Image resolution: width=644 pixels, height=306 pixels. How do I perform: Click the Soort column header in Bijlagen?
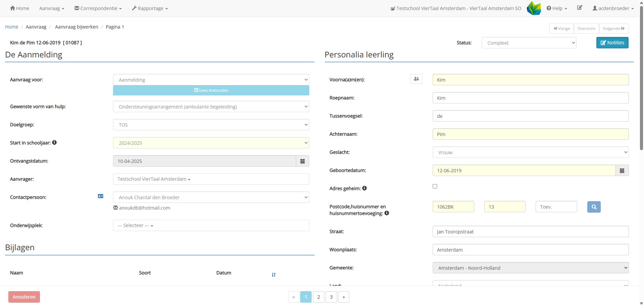click(x=145, y=273)
